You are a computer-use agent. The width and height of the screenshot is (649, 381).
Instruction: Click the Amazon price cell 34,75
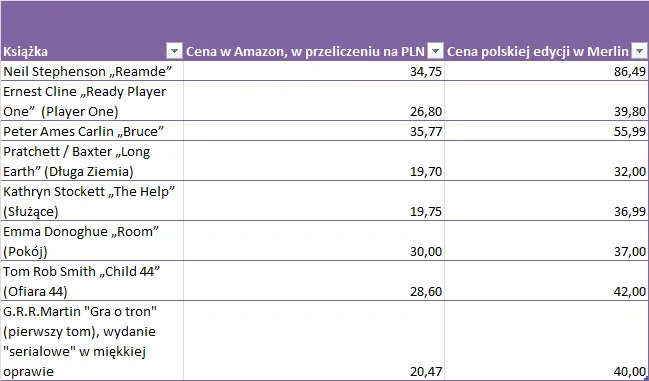pyautogui.click(x=314, y=71)
